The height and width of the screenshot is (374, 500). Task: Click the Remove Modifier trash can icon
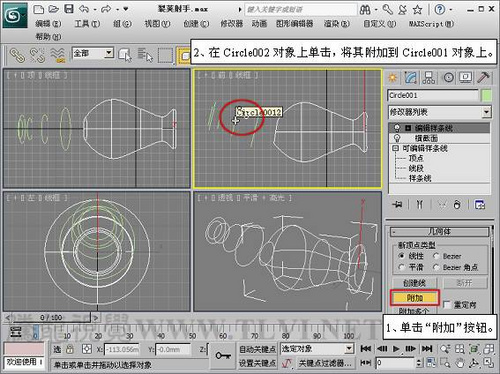click(457, 205)
